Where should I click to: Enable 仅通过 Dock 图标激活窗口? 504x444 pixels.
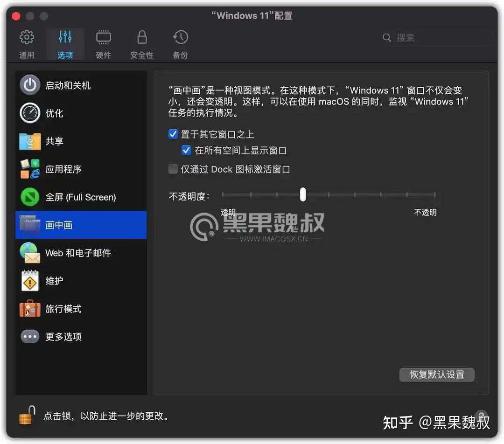coord(173,169)
